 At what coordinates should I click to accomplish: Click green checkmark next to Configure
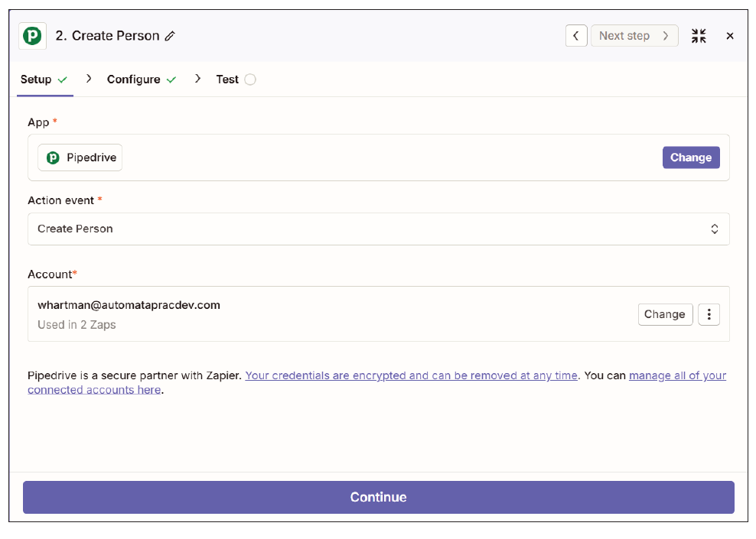click(x=171, y=80)
